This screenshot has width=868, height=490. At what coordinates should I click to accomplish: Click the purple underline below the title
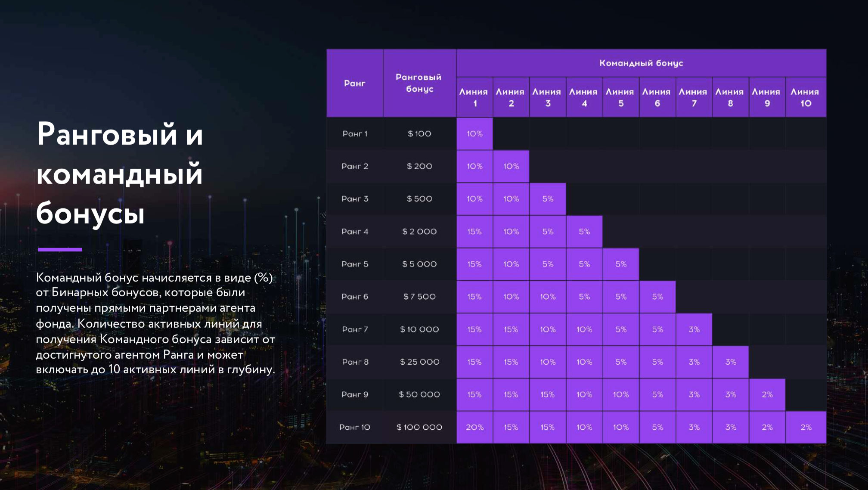60,249
